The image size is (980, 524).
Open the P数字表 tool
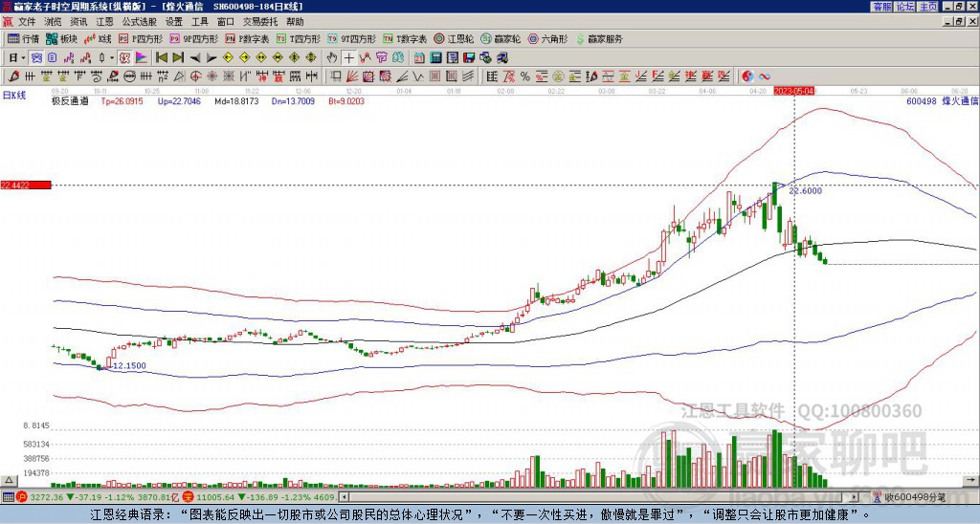point(247,38)
